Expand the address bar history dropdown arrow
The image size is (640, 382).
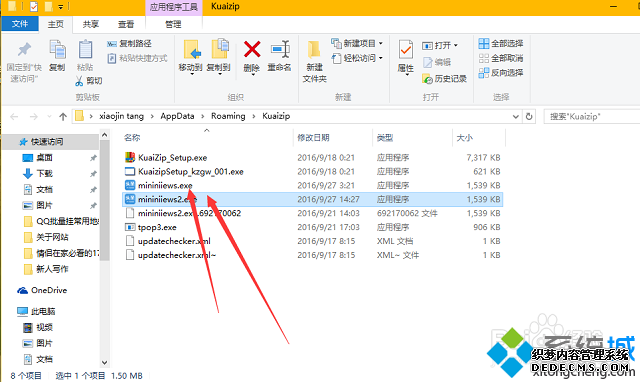tap(516, 117)
